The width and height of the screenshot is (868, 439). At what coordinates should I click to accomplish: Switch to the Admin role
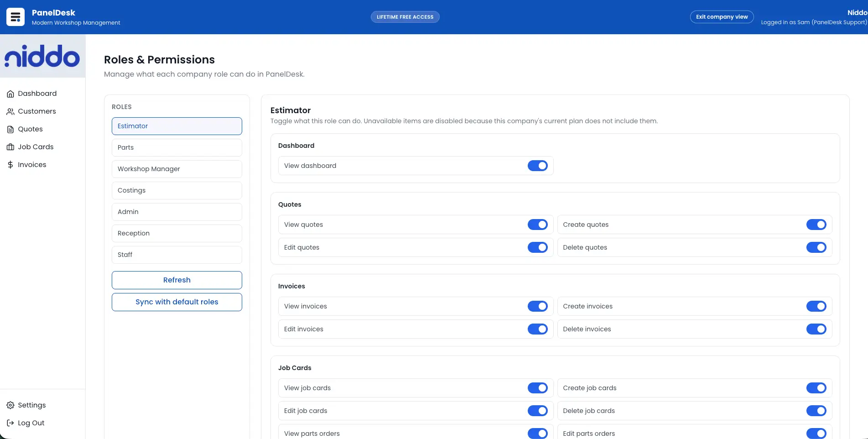pos(177,212)
